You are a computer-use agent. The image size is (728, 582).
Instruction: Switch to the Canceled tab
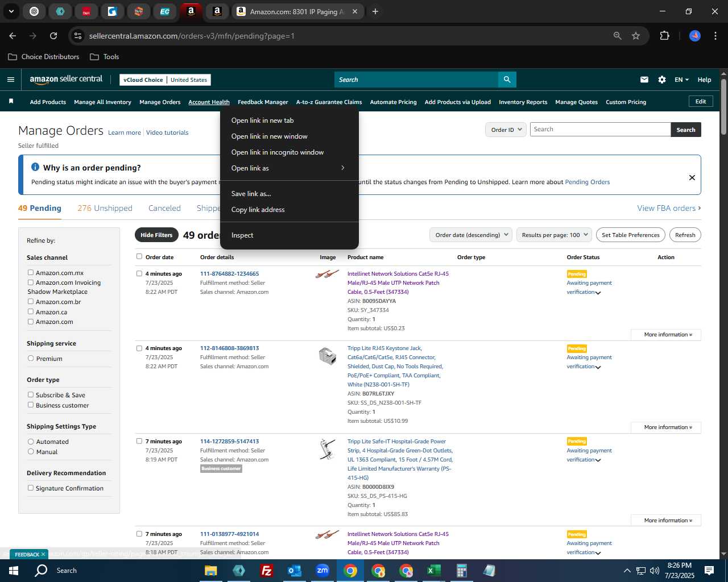pyautogui.click(x=164, y=208)
